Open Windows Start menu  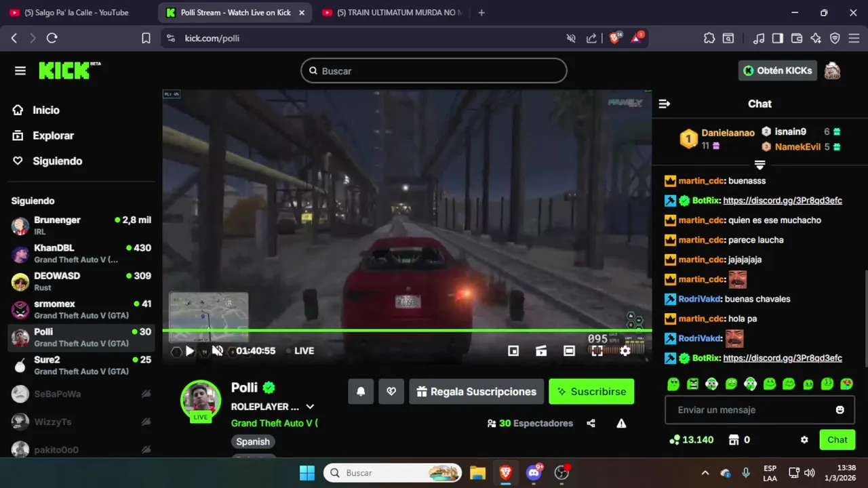(x=307, y=472)
